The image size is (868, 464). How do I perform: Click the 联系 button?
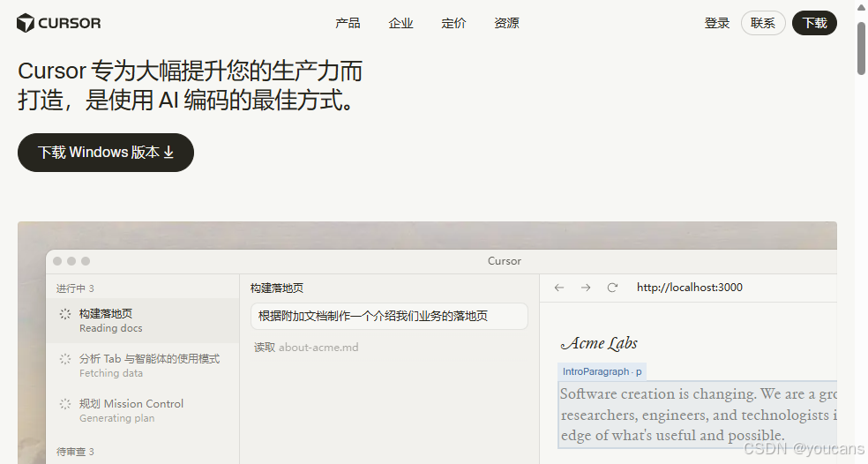[763, 23]
